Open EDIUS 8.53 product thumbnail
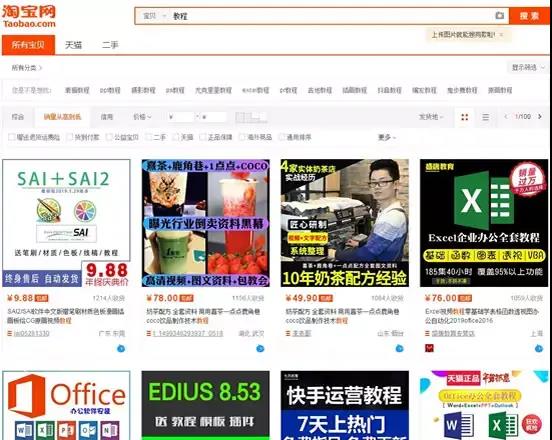Image resolution: width=552 pixels, height=440 pixels. (x=206, y=405)
